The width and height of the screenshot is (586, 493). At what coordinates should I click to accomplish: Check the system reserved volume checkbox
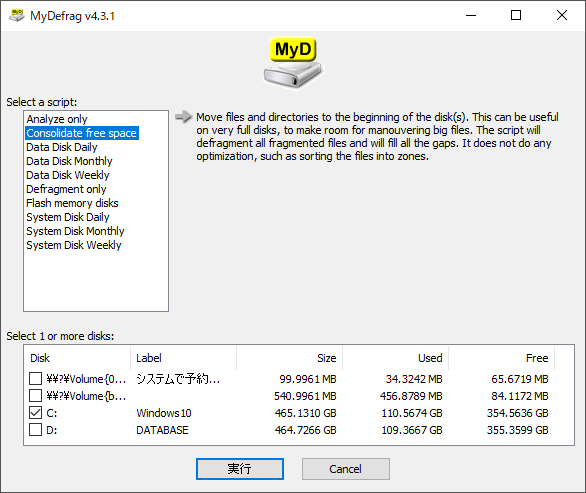pyautogui.click(x=36, y=379)
